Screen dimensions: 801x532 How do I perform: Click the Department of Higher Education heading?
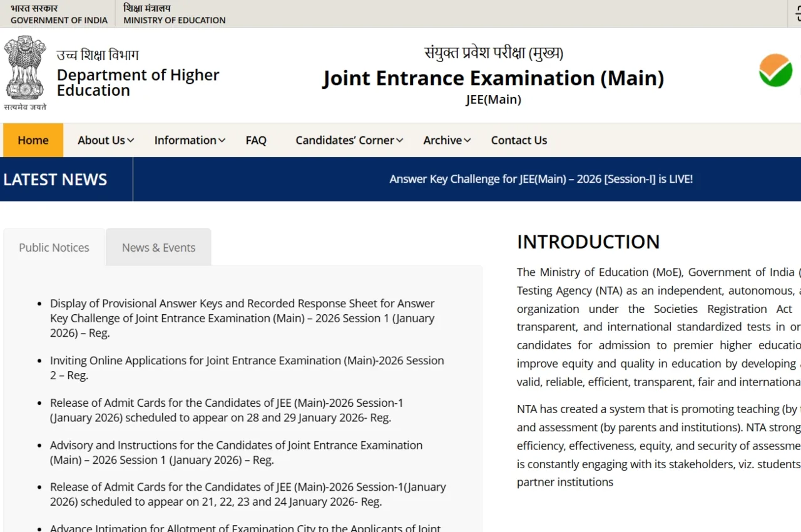point(138,83)
